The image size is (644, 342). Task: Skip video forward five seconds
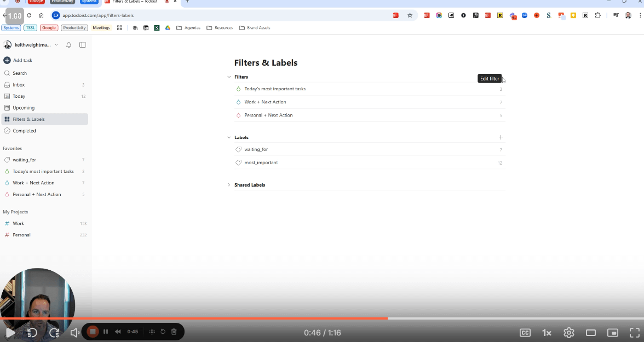tap(54, 333)
